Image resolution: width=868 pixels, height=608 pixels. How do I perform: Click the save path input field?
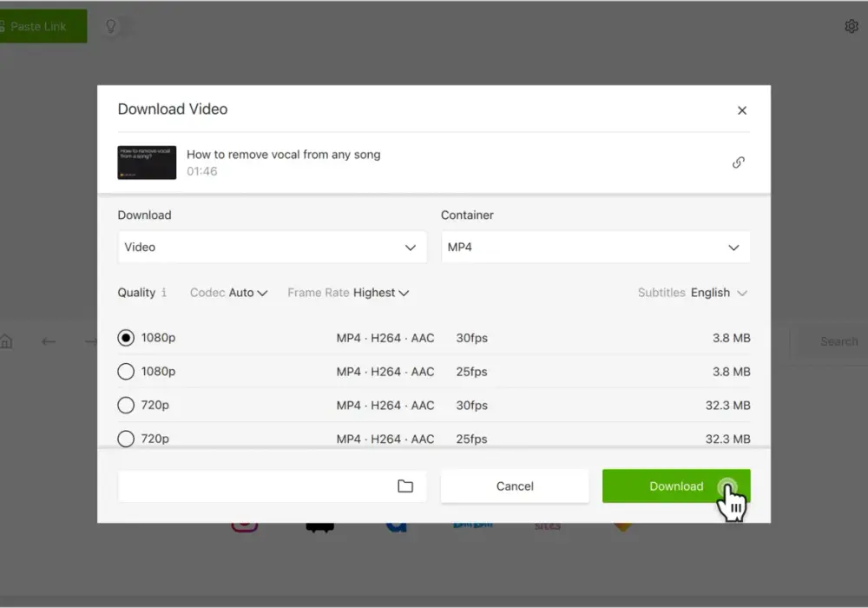(272, 486)
